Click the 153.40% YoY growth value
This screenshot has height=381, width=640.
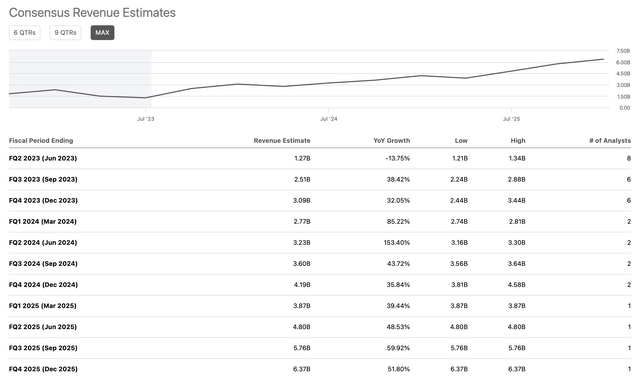tap(397, 243)
